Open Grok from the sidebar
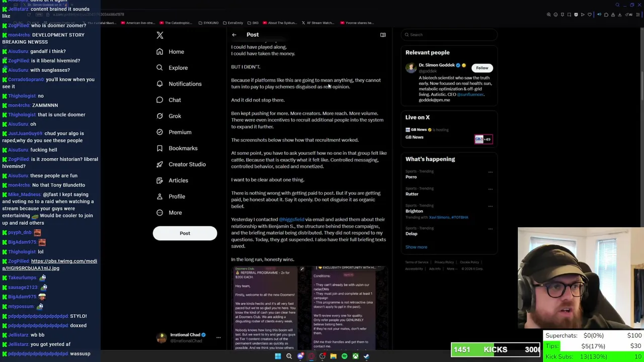The image size is (644, 362). click(169, 116)
